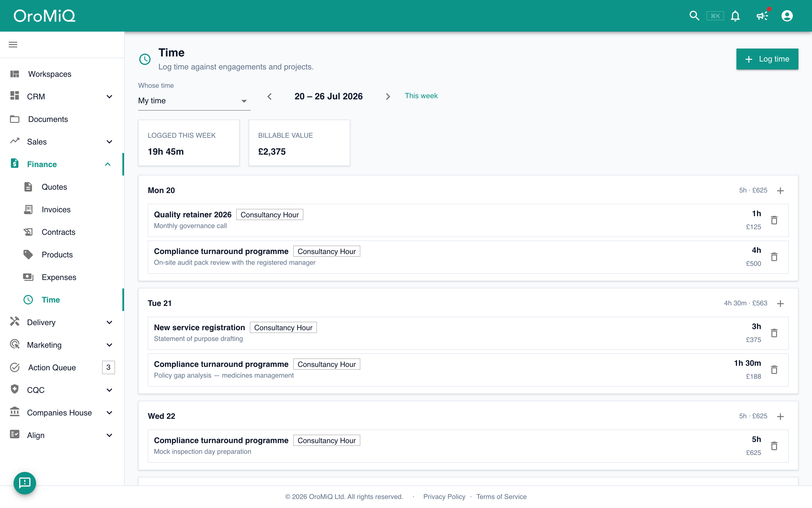The height and width of the screenshot is (508, 812).
Task: Open Workspaces in the sidebar
Action: 62,74
